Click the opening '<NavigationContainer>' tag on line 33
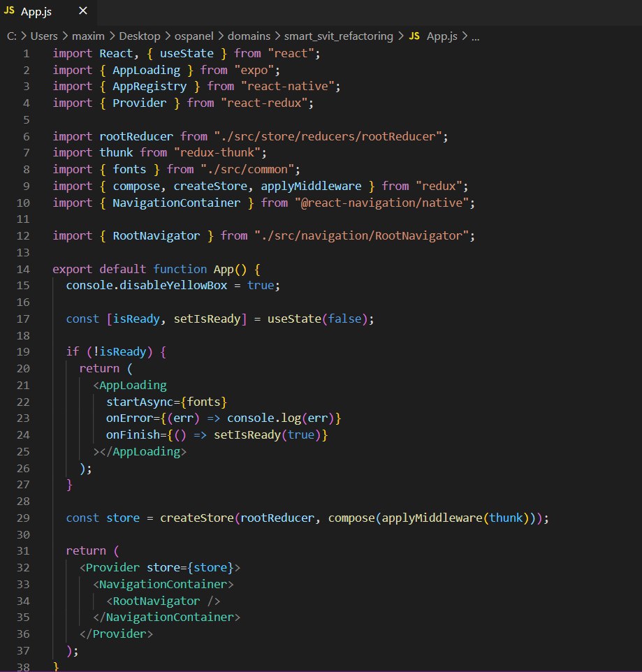The width and height of the screenshot is (642, 672). (163, 585)
